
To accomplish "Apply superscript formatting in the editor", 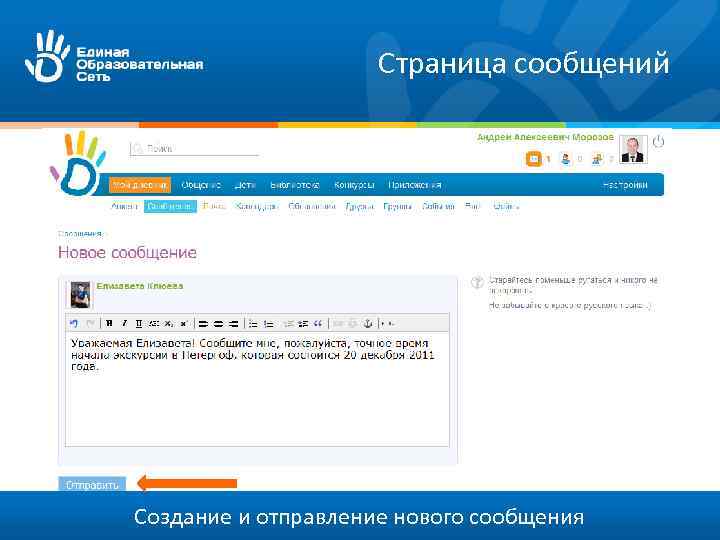I will [184, 324].
